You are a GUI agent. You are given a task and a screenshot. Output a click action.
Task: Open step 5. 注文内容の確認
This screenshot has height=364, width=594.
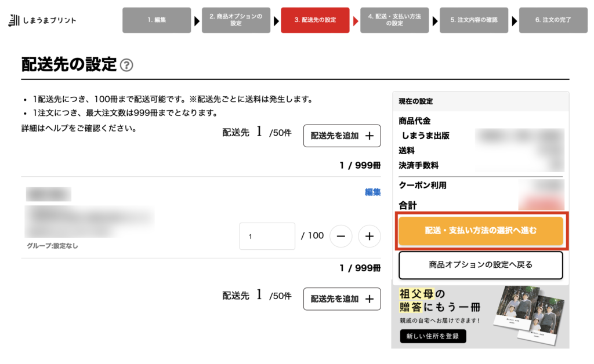tap(473, 20)
